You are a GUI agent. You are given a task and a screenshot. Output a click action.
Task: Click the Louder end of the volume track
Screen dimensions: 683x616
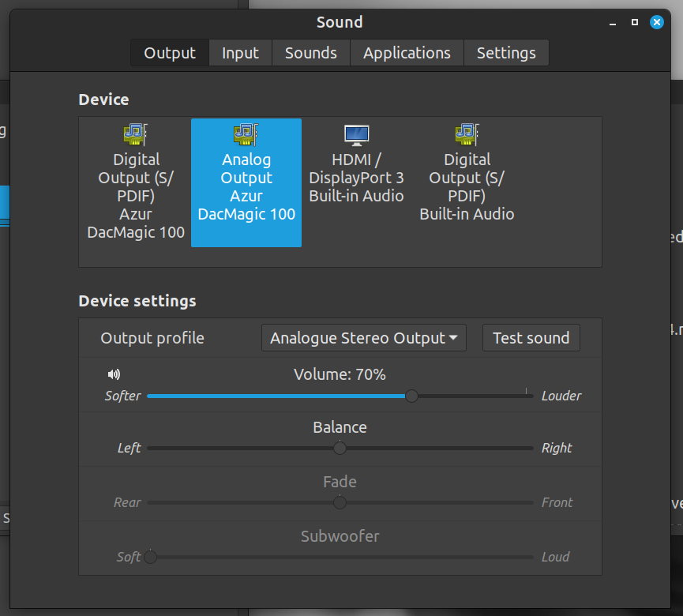point(531,396)
